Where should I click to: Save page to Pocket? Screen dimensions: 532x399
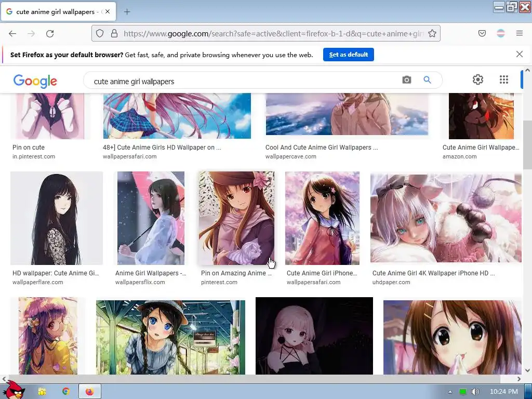click(482, 33)
